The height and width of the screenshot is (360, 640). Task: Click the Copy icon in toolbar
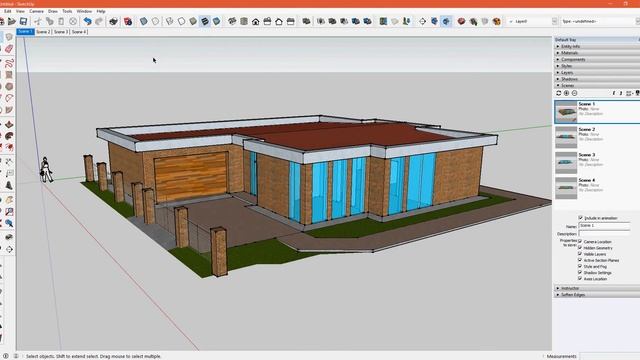[49, 21]
